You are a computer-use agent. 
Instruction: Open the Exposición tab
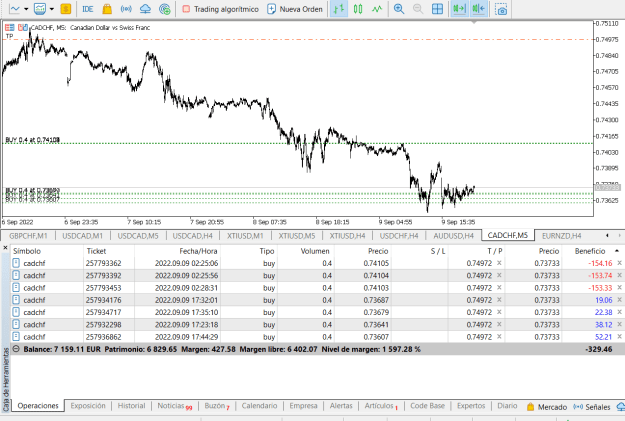click(88, 405)
